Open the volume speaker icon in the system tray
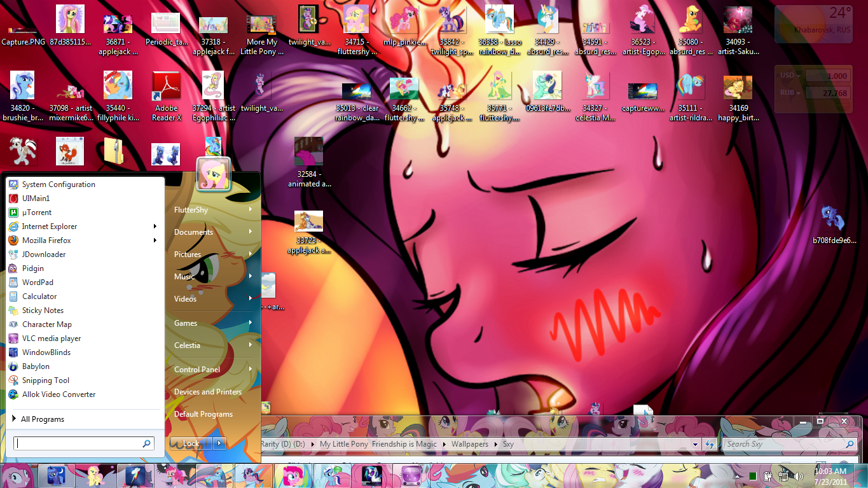Viewport: 868px width, 488px height. point(798,475)
